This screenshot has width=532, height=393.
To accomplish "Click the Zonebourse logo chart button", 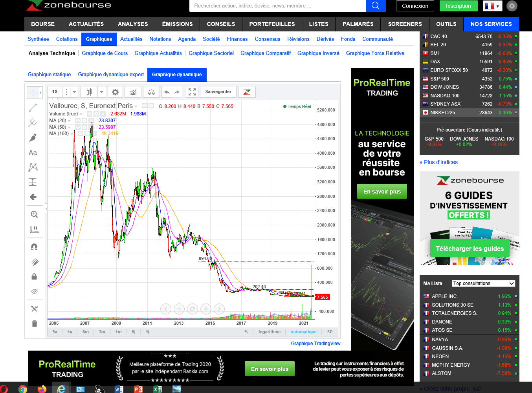I will (x=247, y=92).
